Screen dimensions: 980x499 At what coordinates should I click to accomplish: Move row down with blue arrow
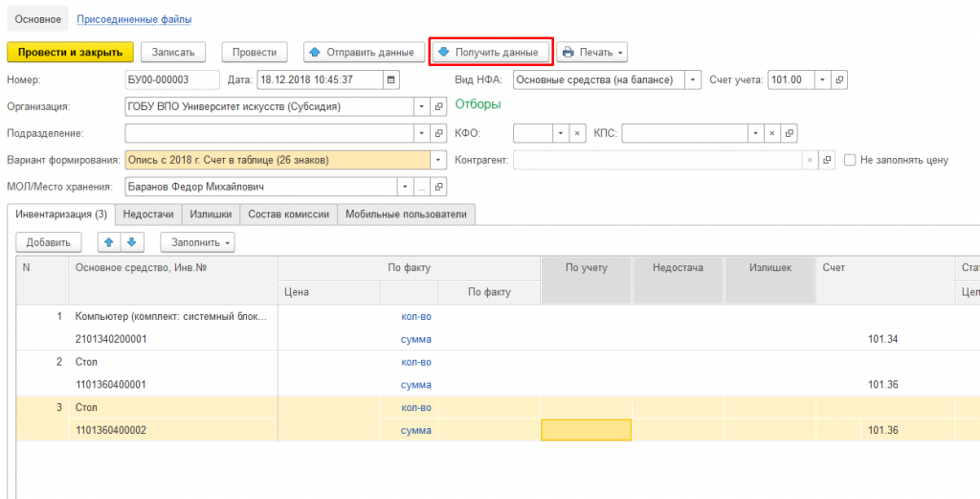[131, 242]
